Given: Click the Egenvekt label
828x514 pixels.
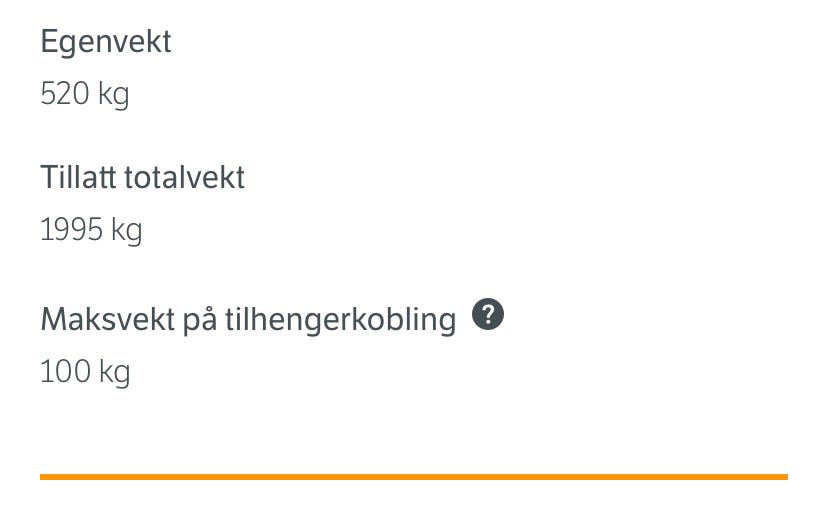Looking at the screenshot, I should [x=106, y=42].
